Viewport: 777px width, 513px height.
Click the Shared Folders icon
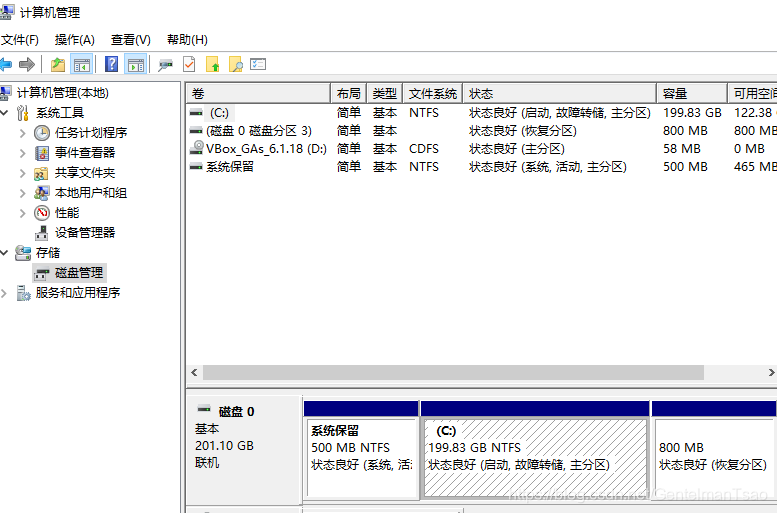(x=41, y=173)
